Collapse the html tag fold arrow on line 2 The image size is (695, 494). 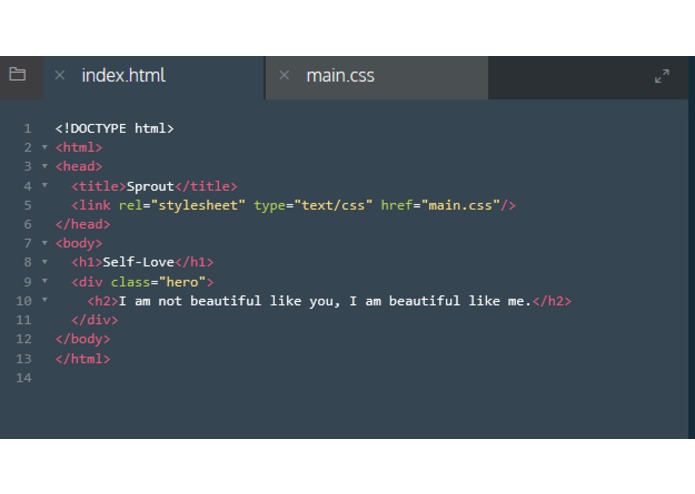coord(45,147)
